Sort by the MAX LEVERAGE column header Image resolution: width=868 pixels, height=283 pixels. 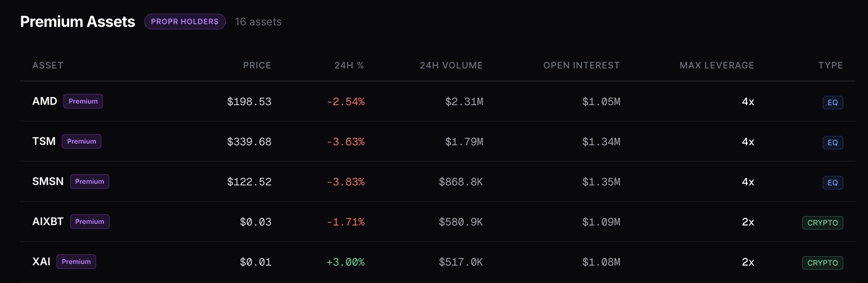click(x=717, y=65)
